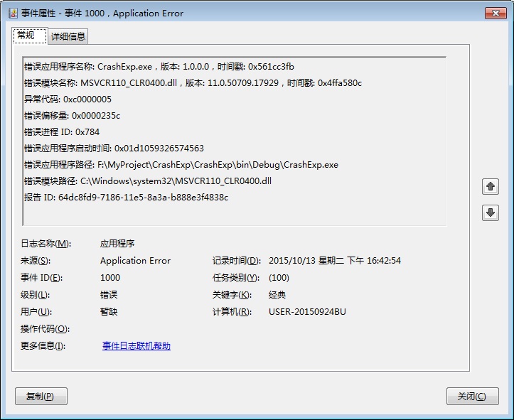This screenshot has width=514, height=420.
Task: Click the logged time 2015/10/13 value
Action: click(335, 261)
